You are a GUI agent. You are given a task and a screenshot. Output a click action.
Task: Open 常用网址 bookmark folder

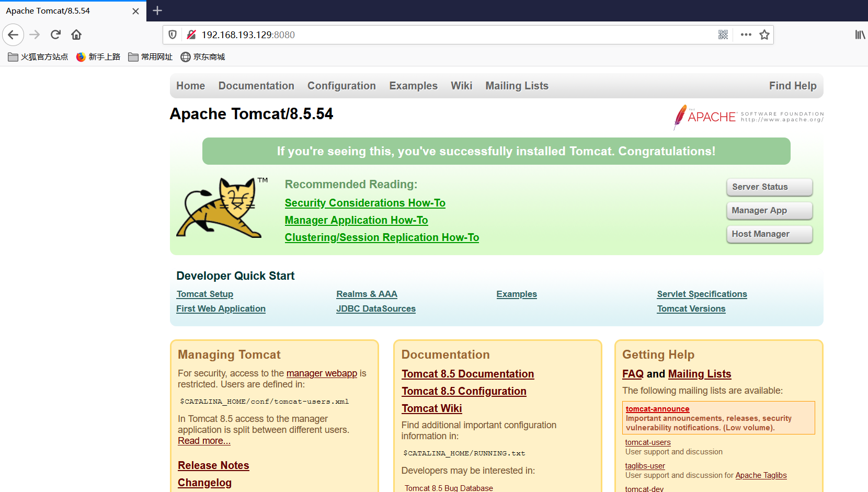(151, 57)
